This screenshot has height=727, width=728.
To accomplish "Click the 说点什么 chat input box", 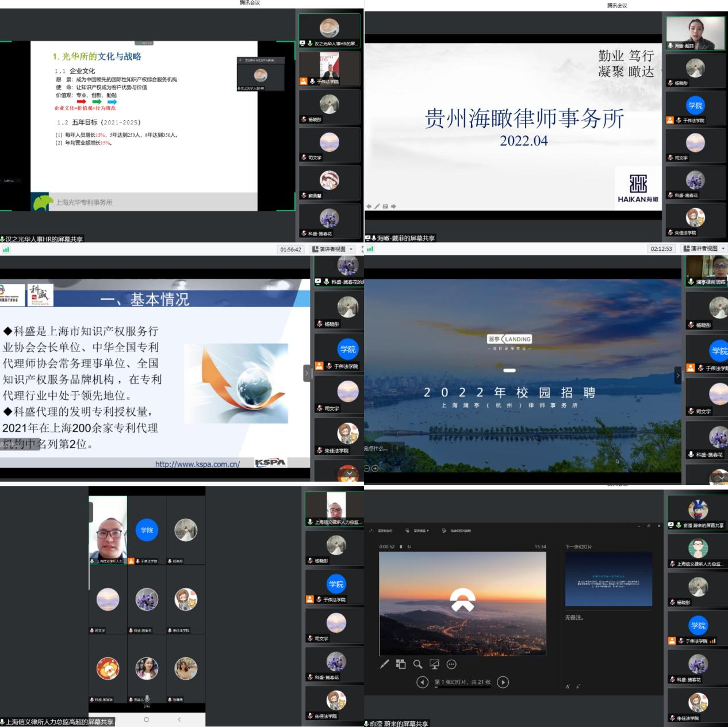I will pyautogui.click(x=376, y=448).
